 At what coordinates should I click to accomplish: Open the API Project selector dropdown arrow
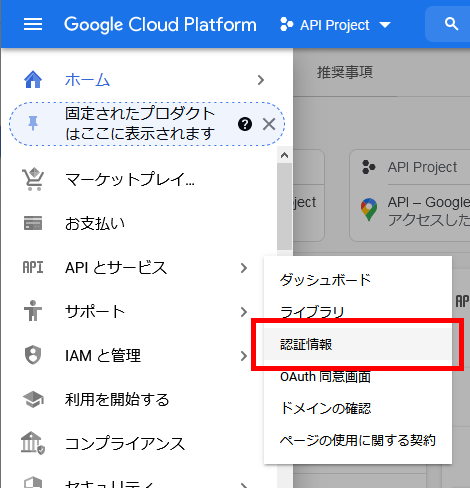pos(385,25)
